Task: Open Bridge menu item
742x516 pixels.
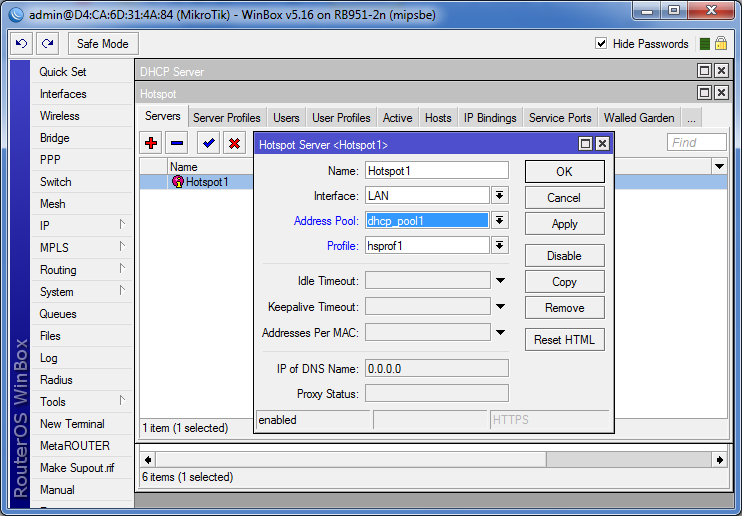Action: pyautogui.click(x=81, y=138)
